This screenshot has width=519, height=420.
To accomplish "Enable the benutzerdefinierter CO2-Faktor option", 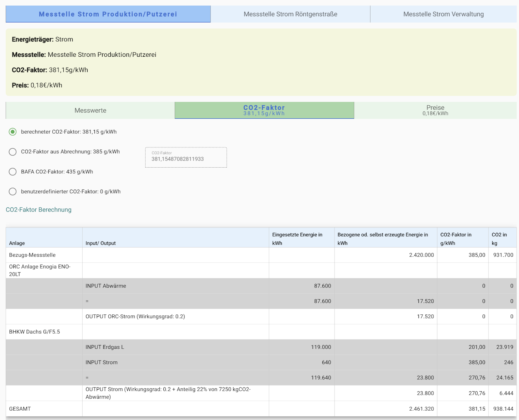I will coord(13,192).
